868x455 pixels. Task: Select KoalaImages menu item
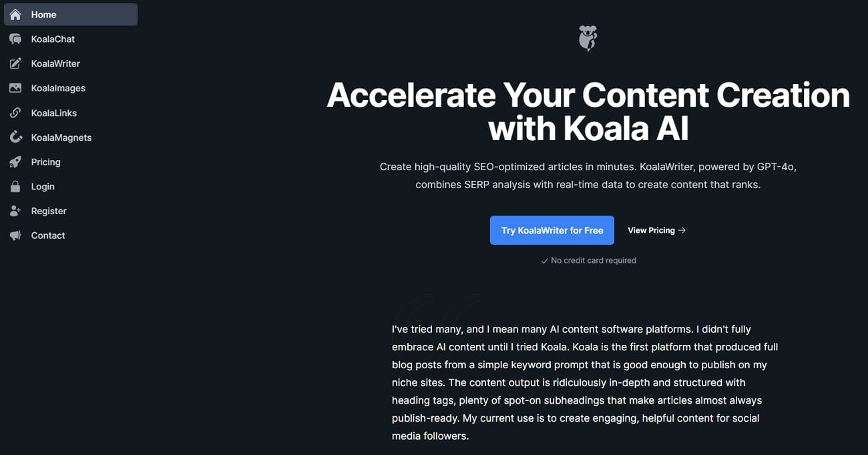58,88
